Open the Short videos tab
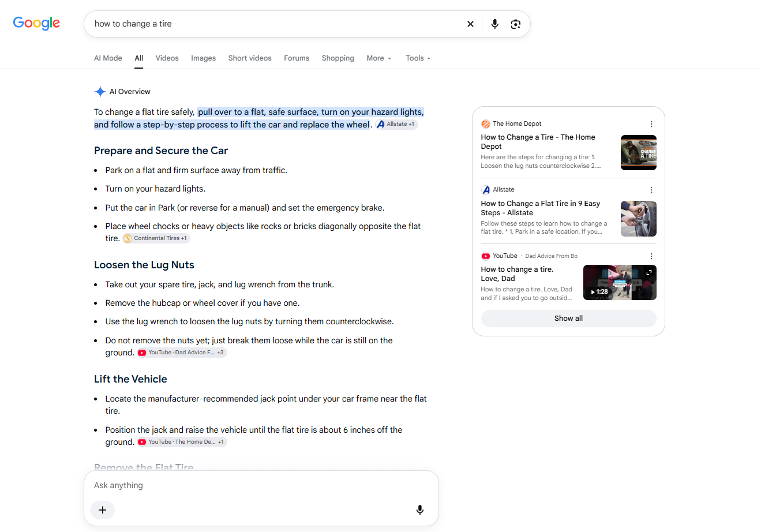The width and height of the screenshot is (761, 532). (x=250, y=58)
